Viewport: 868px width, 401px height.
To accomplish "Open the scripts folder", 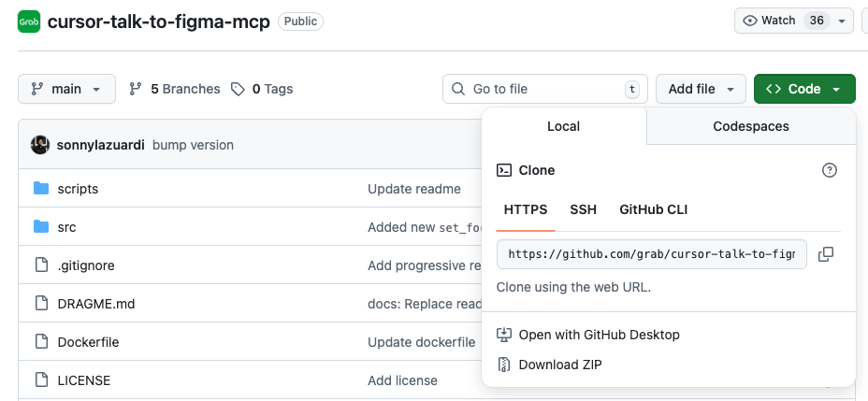I will tap(78, 189).
